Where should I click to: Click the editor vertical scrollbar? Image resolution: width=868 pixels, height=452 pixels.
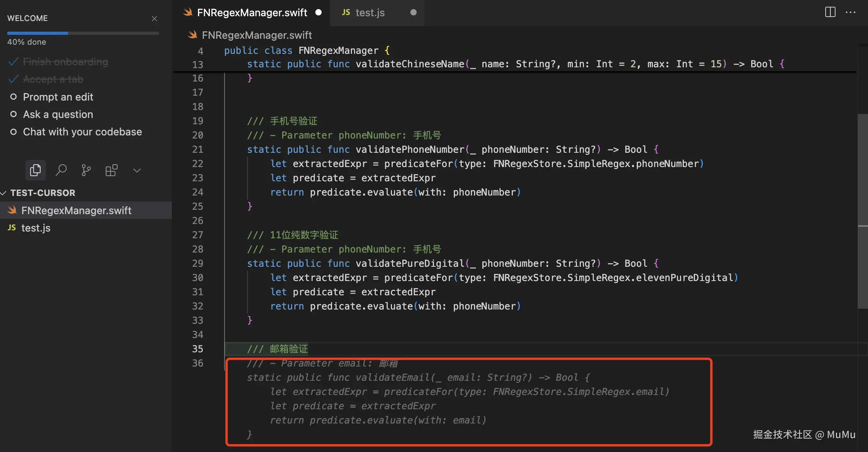pos(862,210)
